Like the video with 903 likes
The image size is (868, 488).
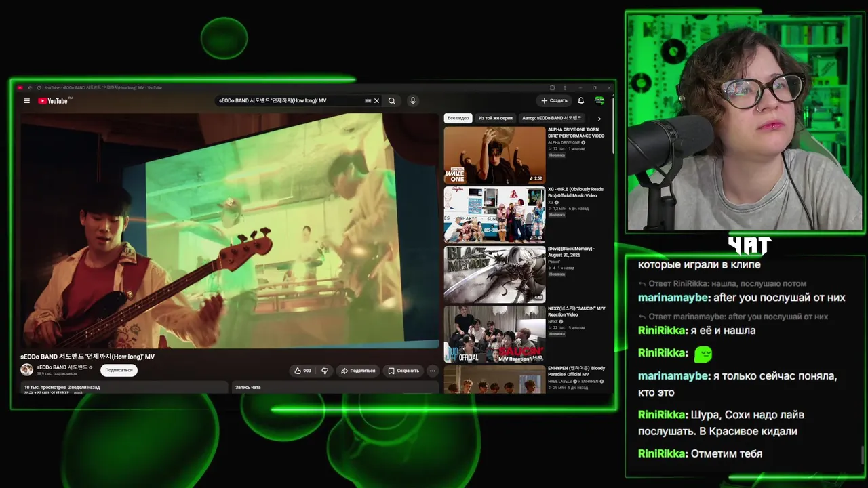pyautogui.click(x=302, y=371)
